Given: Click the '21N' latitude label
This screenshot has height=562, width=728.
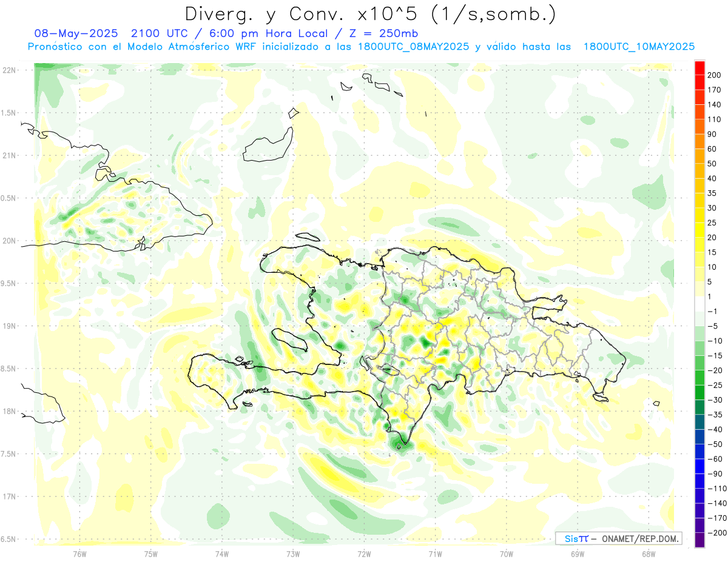Looking at the screenshot, I should coord(9,156).
